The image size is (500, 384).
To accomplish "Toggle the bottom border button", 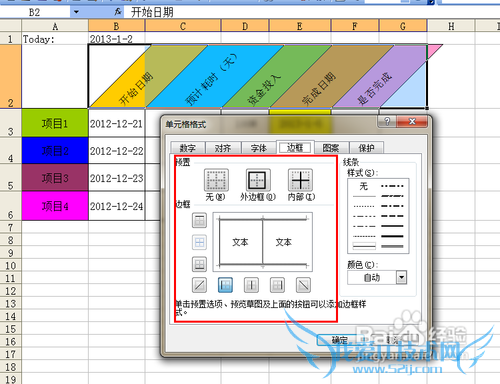I will point(199,264).
